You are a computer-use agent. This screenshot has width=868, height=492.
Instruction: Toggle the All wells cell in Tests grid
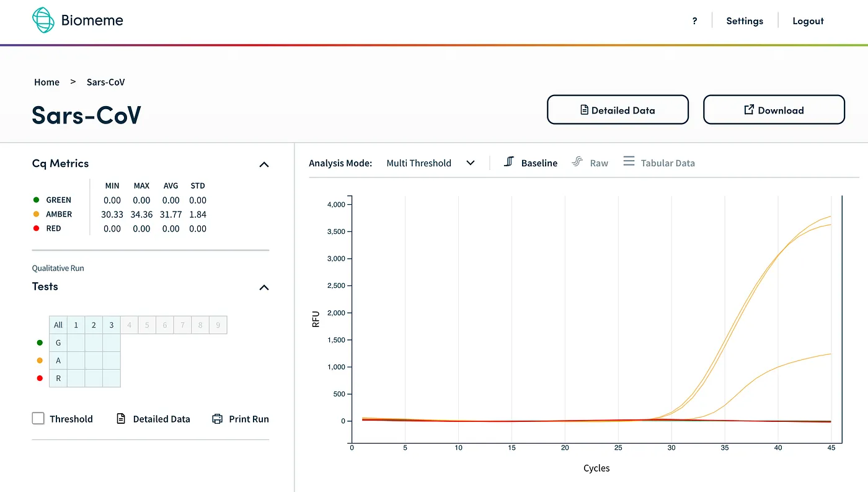[x=58, y=324]
